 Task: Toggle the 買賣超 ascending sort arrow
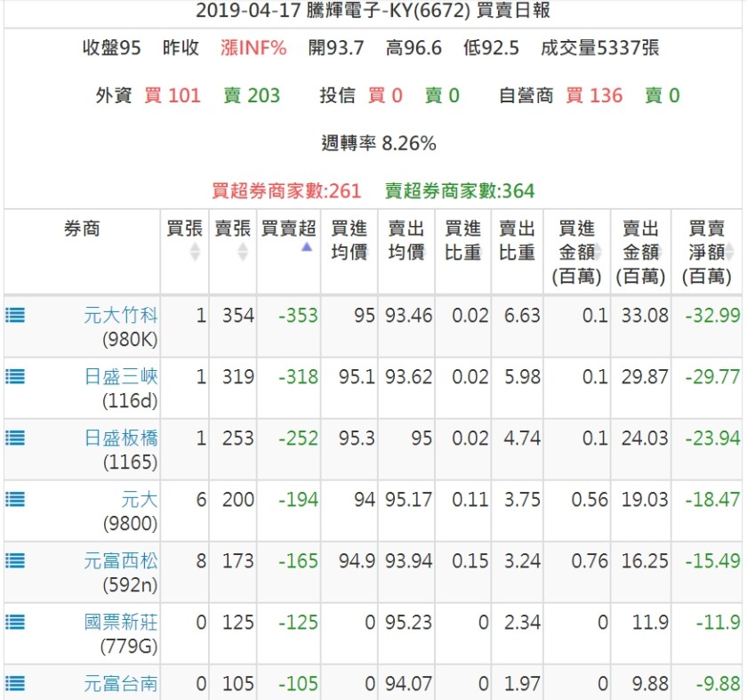coord(306,248)
